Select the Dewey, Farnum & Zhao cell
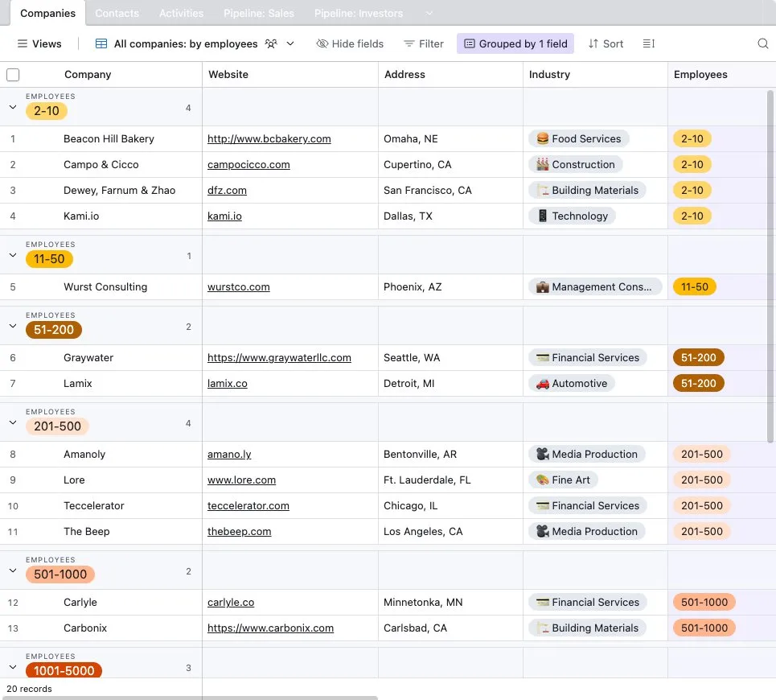 119,190
